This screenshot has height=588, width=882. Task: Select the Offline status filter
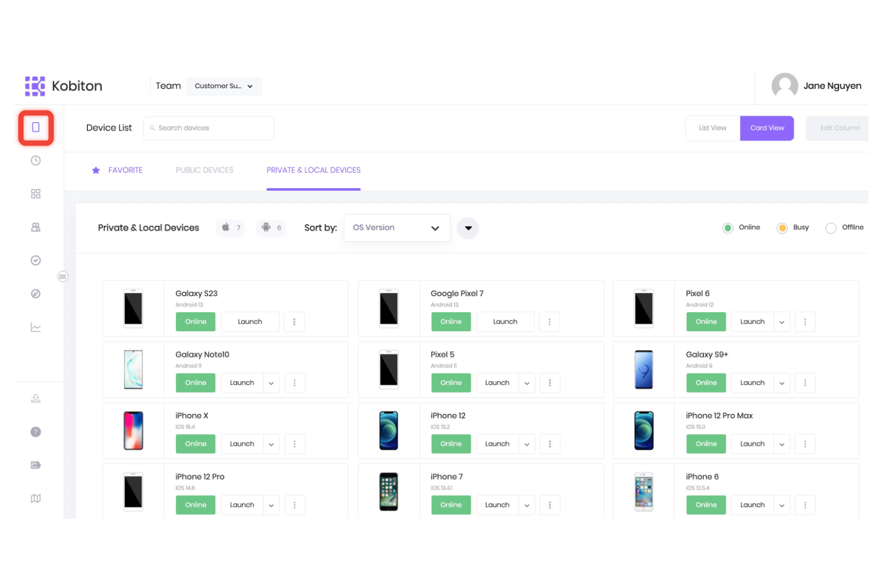click(831, 228)
